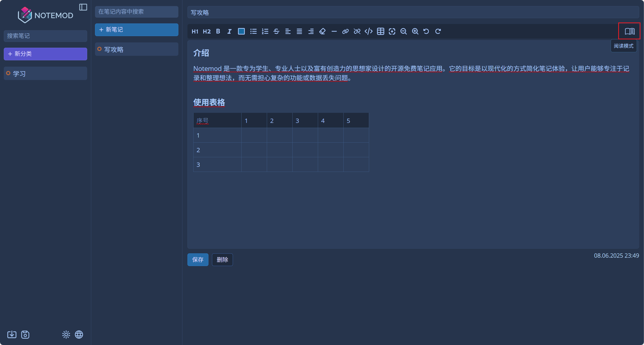Image resolution: width=644 pixels, height=345 pixels.
Task: Click the import download icon at bottom left
Action: [12, 334]
